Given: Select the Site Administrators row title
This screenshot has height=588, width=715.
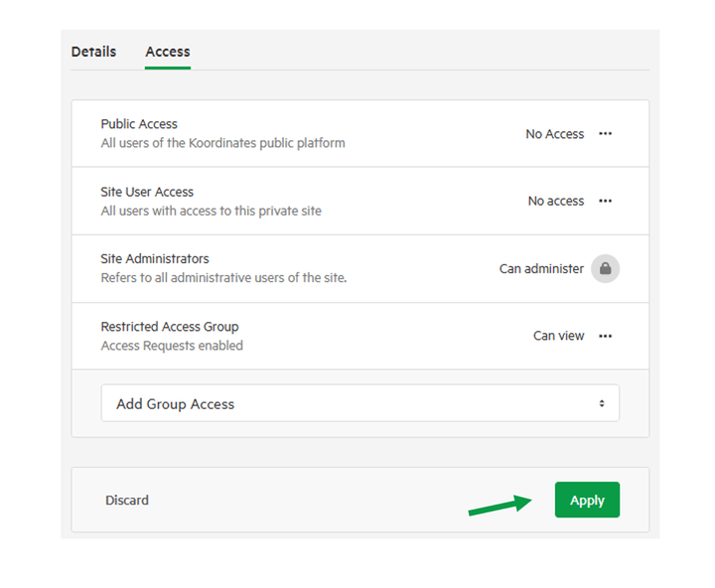Looking at the screenshot, I should tap(155, 258).
